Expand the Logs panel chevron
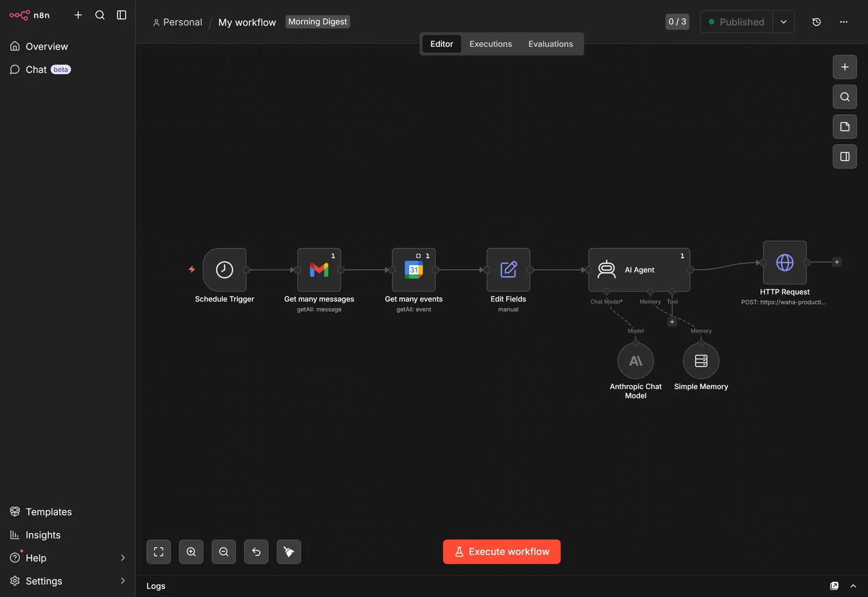Viewport: 868px width, 597px height. tap(854, 586)
